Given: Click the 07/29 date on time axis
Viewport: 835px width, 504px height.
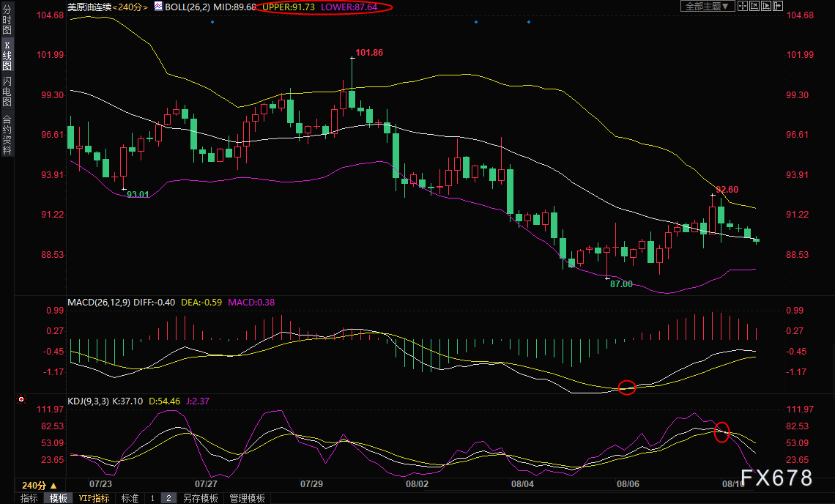Looking at the screenshot, I should click(311, 483).
